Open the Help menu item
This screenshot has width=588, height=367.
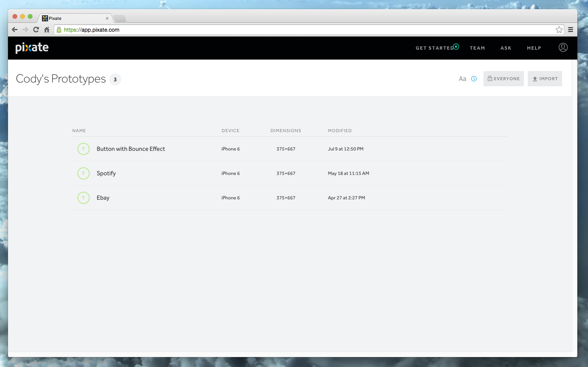534,48
